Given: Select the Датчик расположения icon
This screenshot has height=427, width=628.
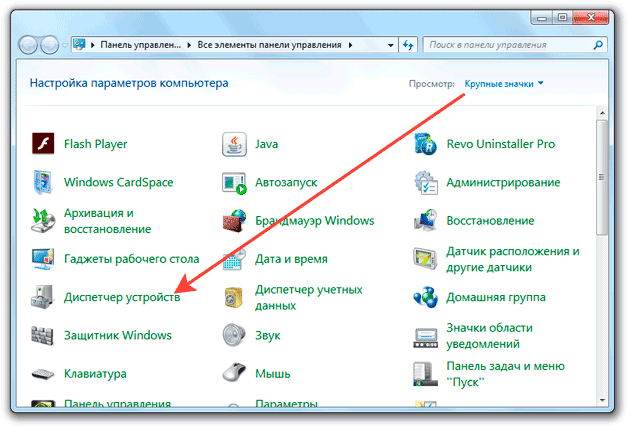Looking at the screenshot, I should 425,258.
